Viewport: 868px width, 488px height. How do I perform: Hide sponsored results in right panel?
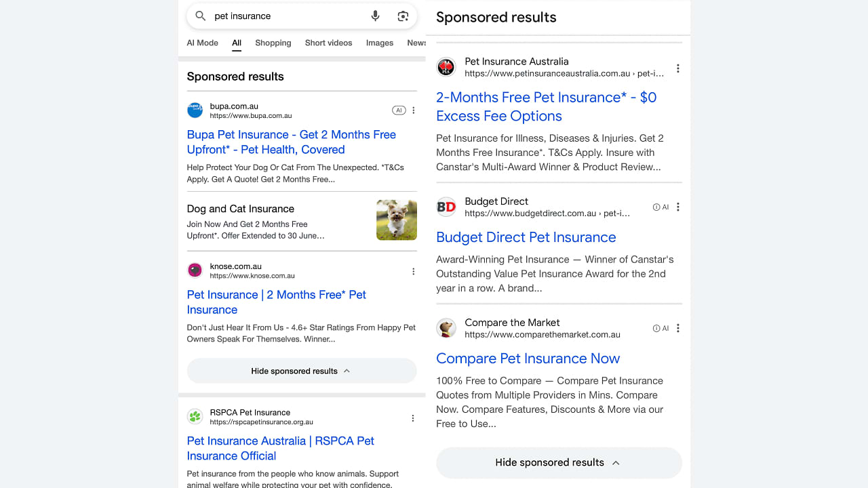(x=558, y=462)
